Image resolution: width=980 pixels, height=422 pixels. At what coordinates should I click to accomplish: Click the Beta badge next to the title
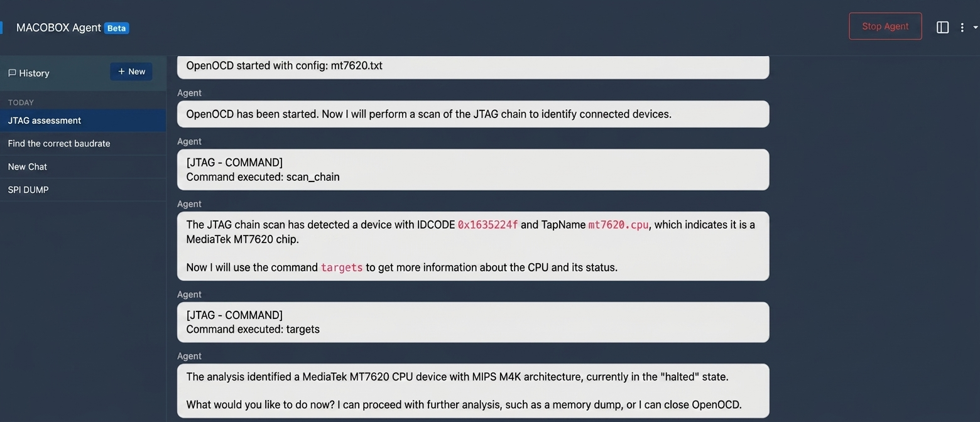116,28
